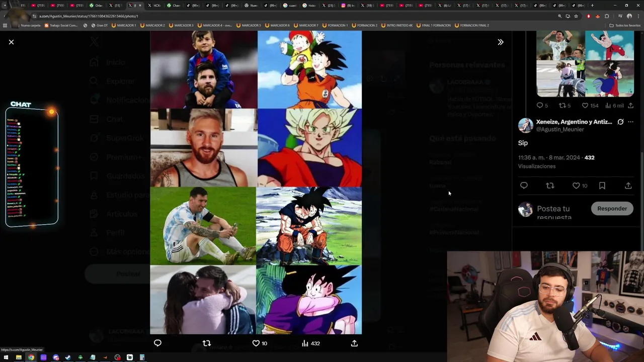644x362 pixels.
Task: Click the Chrome icon in the taskbar
Action: pos(31,357)
